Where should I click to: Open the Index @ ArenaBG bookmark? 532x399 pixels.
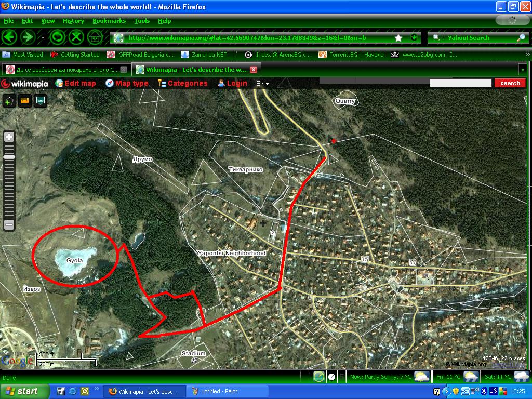pos(278,55)
